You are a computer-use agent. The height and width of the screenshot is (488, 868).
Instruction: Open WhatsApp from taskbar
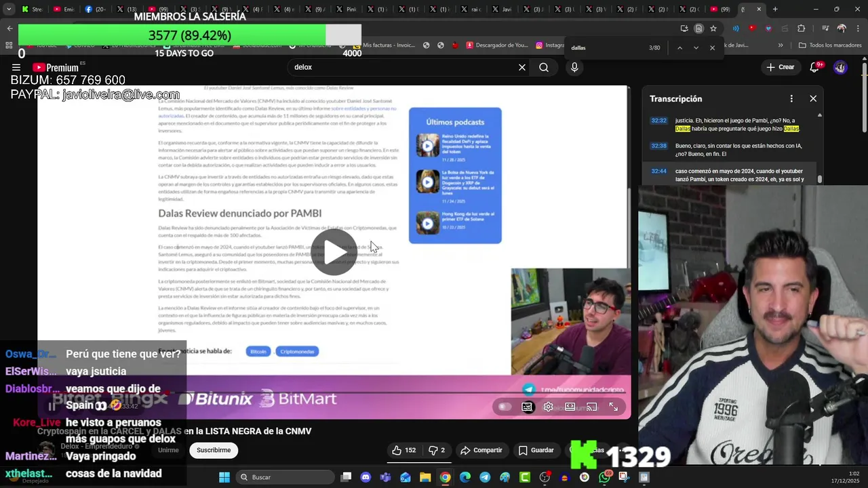pos(604,477)
